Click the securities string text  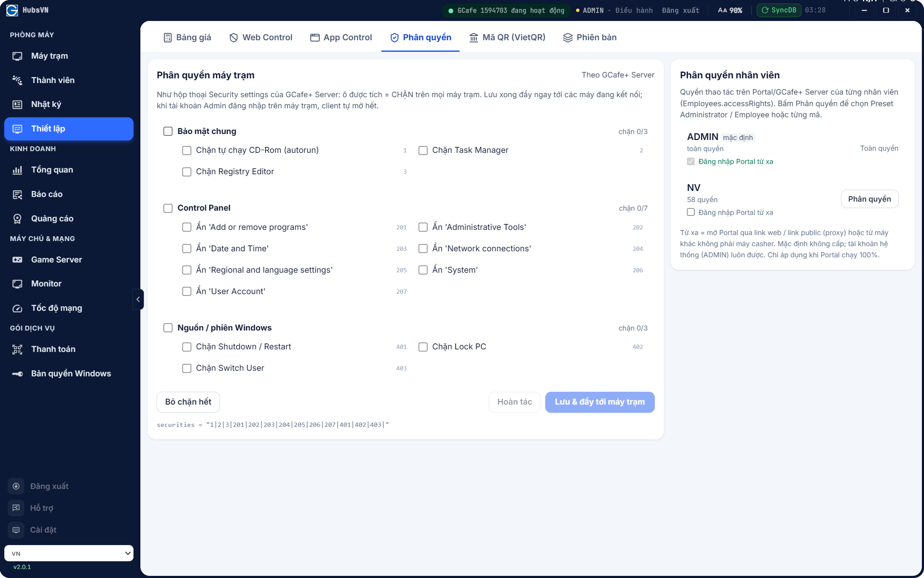click(273, 425)
